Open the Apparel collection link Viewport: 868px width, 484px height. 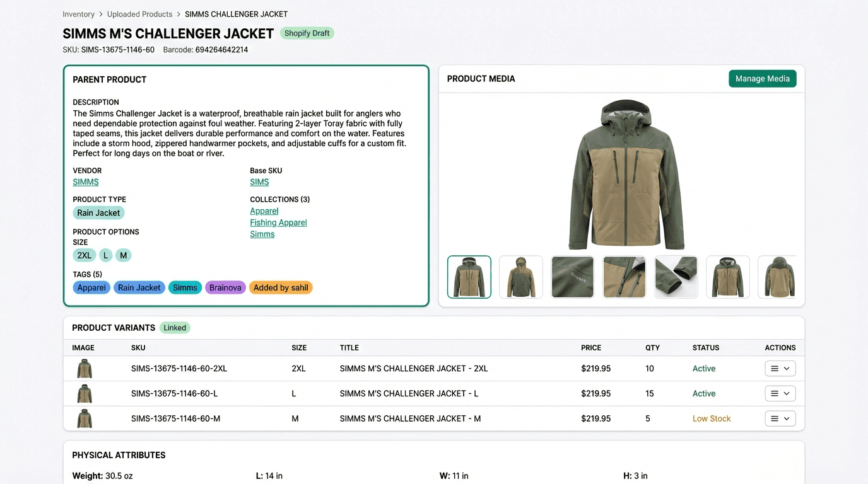click(x=264, y=210)
